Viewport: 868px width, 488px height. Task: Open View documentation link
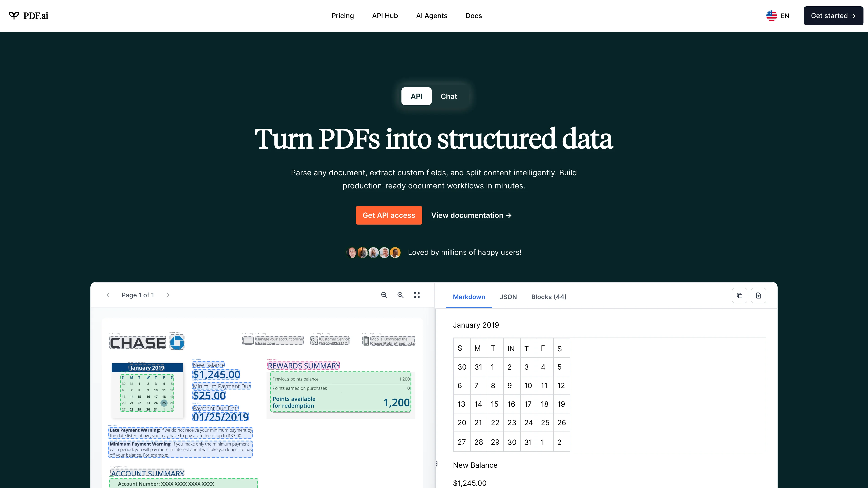(x=471, y=215)
